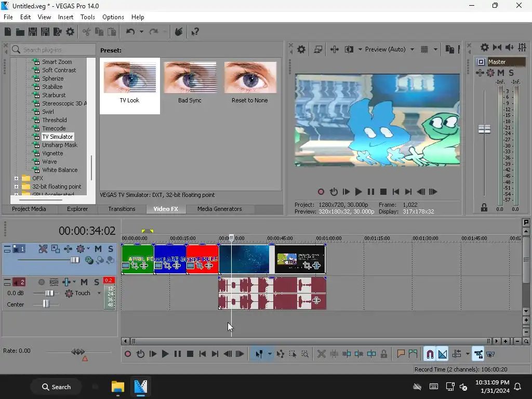Open Video Preview project properties gear icon

tap(301, 49)
